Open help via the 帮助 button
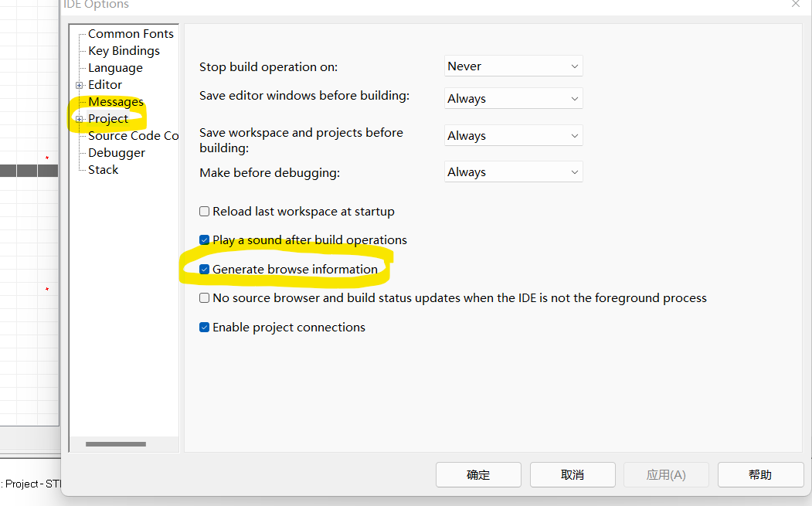The image size is (812, 506). (x=760, y=474)
